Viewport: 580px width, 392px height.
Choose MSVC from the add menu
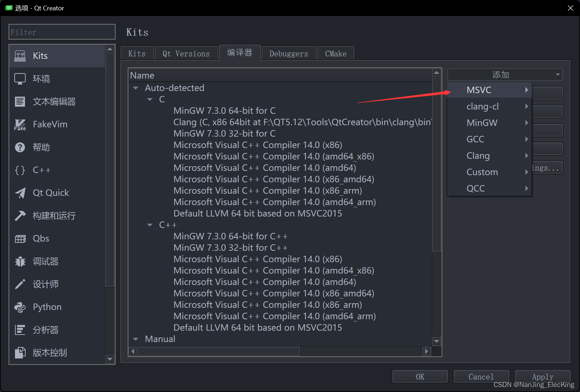[489, 90]
